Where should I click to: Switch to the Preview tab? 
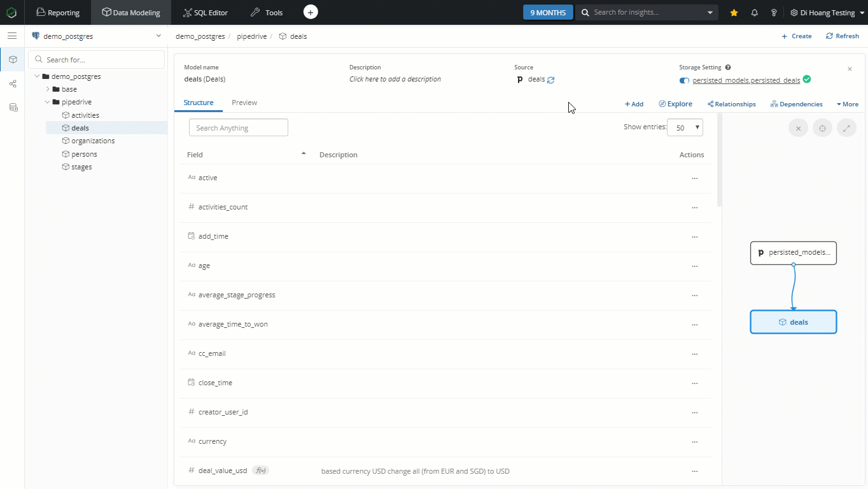tap(244, 103)
